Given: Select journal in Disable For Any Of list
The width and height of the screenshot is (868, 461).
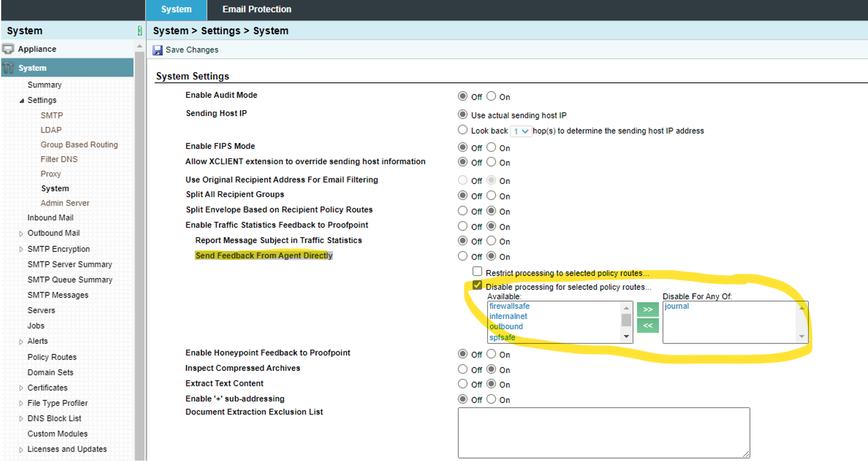Looking at the screenshot, I should tap(676, 306).
